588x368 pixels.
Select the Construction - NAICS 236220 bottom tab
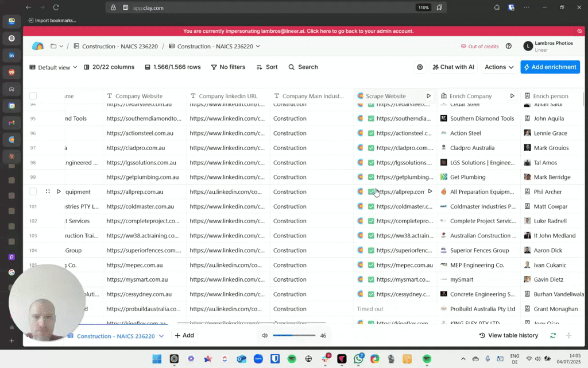(x=115, y=336)
